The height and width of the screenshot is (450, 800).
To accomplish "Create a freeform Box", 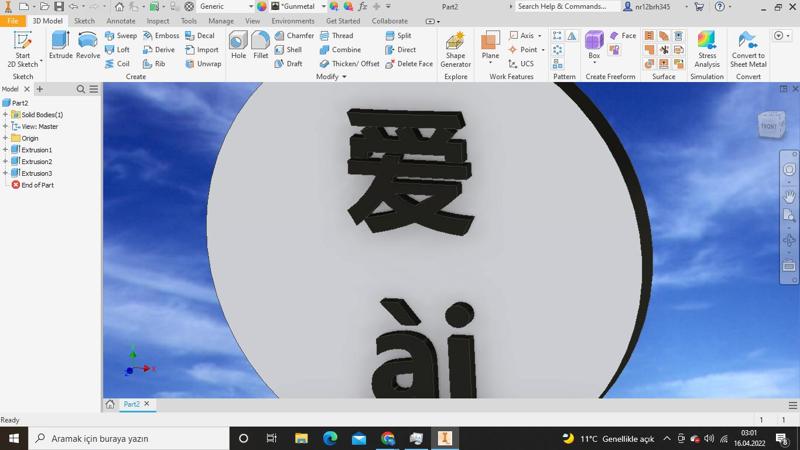I will point(594,46).
